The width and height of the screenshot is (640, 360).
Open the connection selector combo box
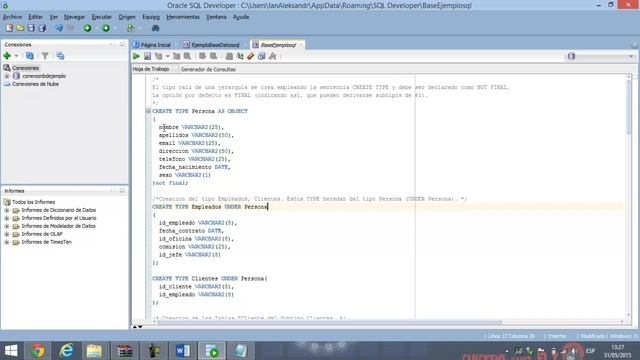(x=600, y=56)
